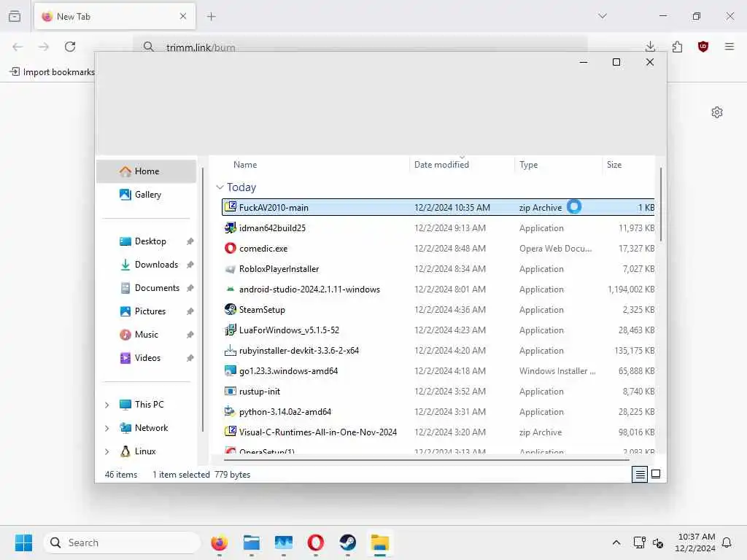Unpin Desktop using its pin icon
Screen dimensions: 747x560
[190, 241]
